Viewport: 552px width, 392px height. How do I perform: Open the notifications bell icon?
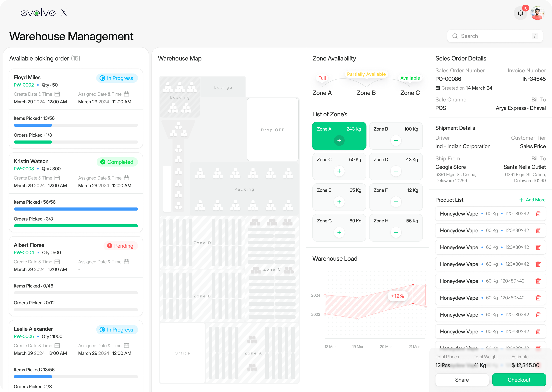click(x=520, y=13)
